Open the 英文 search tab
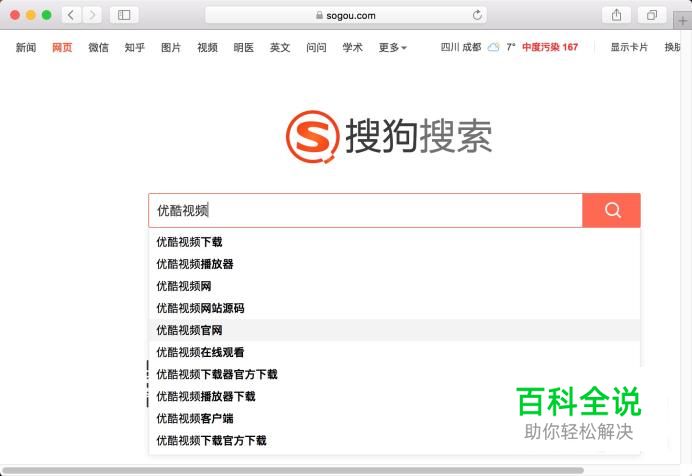The image size is (692, 476). pyautogui.click(x=280, y=47)
